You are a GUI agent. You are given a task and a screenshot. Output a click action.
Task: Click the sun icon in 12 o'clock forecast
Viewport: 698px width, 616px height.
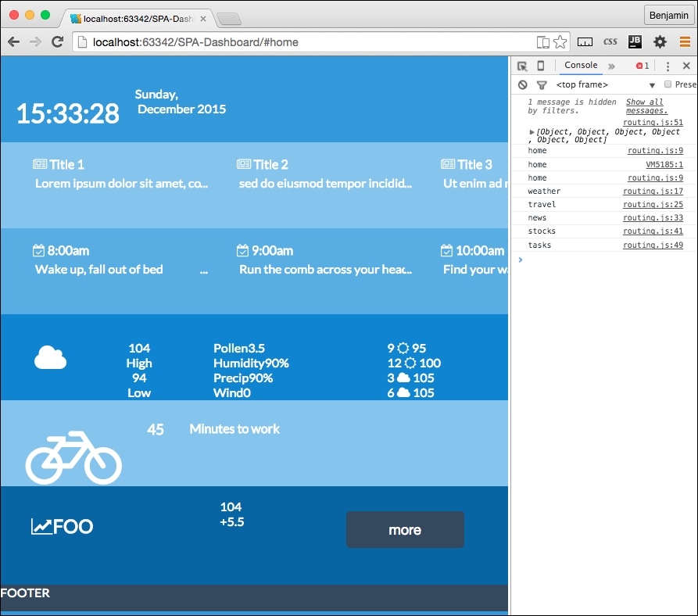tap(411, 364)
